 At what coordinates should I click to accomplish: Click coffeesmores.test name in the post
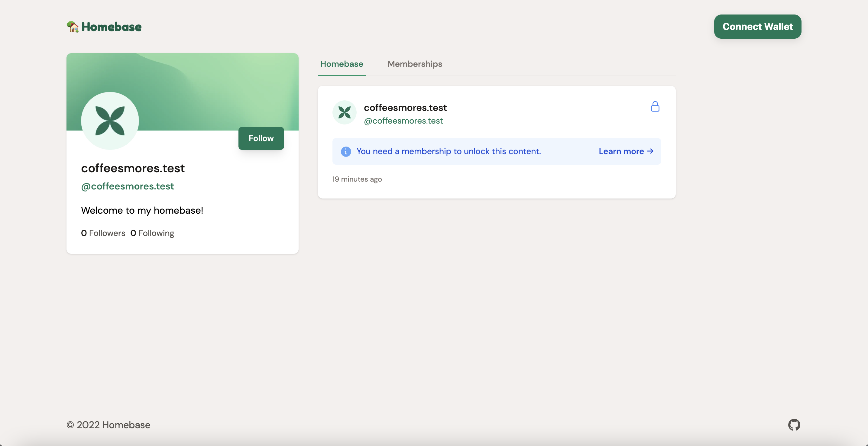405,108
